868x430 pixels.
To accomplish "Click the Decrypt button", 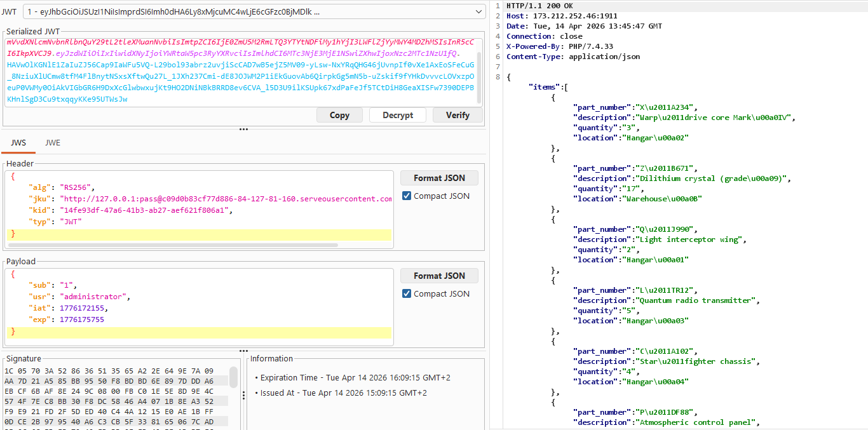I will [397, 115].
